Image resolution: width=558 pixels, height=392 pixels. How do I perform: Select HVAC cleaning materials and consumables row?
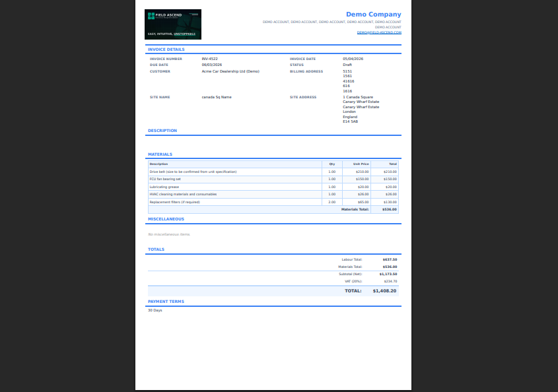click(x=273, y=194)
